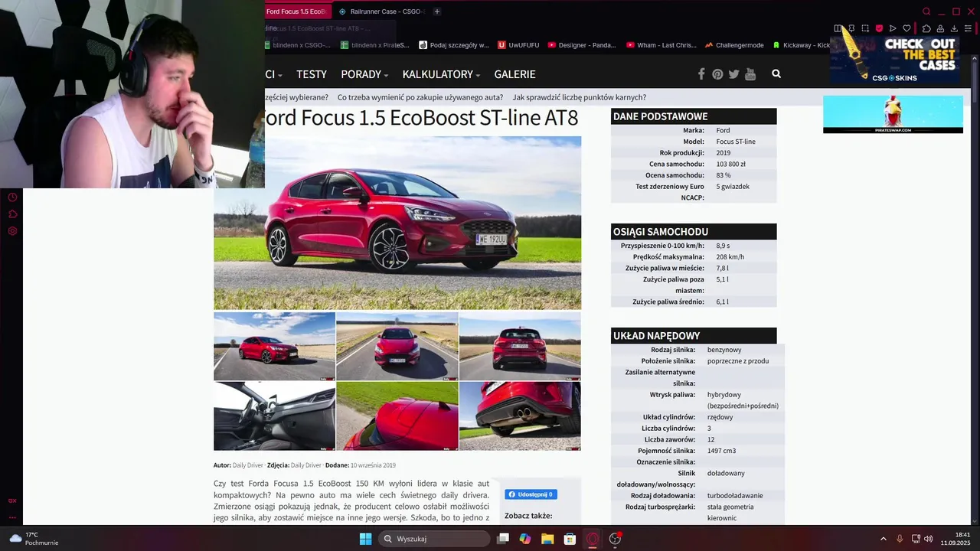Open easy setup sliders icon
This screenshot has height=551, width=980.
(x=968, y=28)
